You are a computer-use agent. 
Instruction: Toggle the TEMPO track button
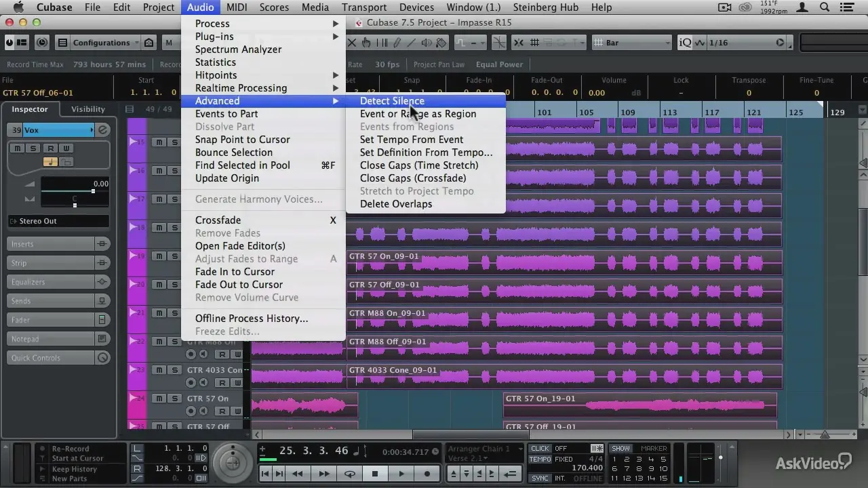coord(540,460)
